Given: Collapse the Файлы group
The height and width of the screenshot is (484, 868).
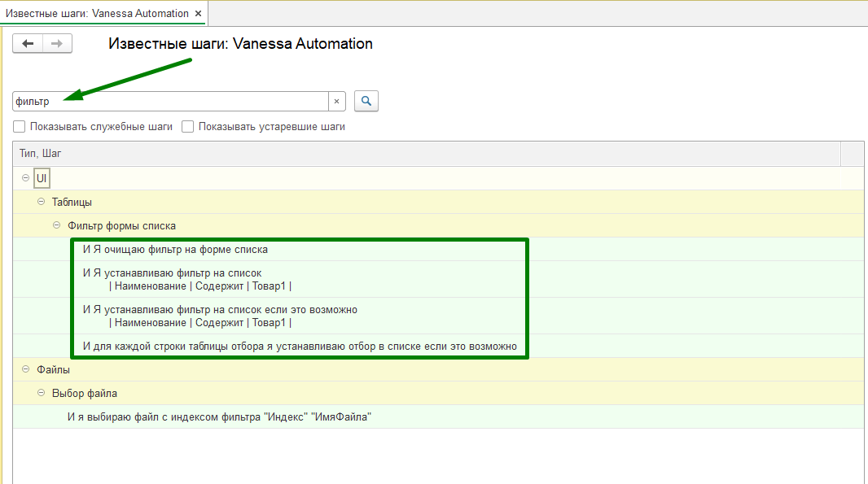Looking at the screenshot, I should [x=25, y=369].
